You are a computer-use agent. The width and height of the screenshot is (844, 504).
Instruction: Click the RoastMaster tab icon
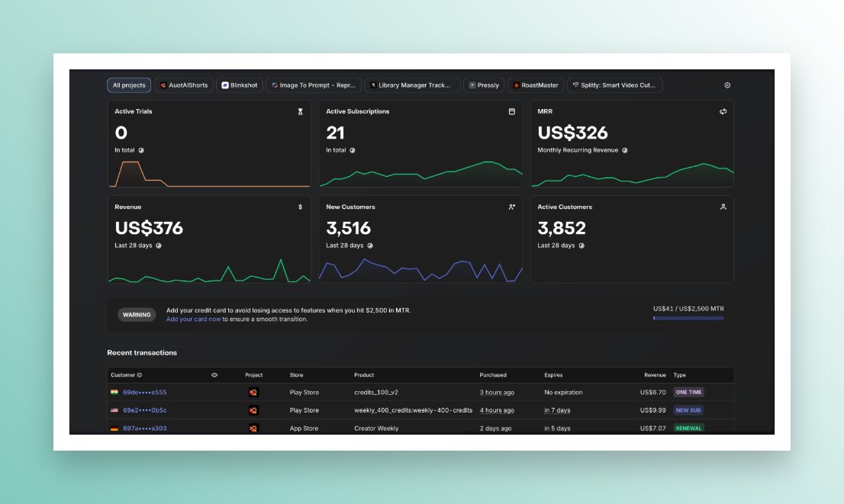(x=516, y=85)
